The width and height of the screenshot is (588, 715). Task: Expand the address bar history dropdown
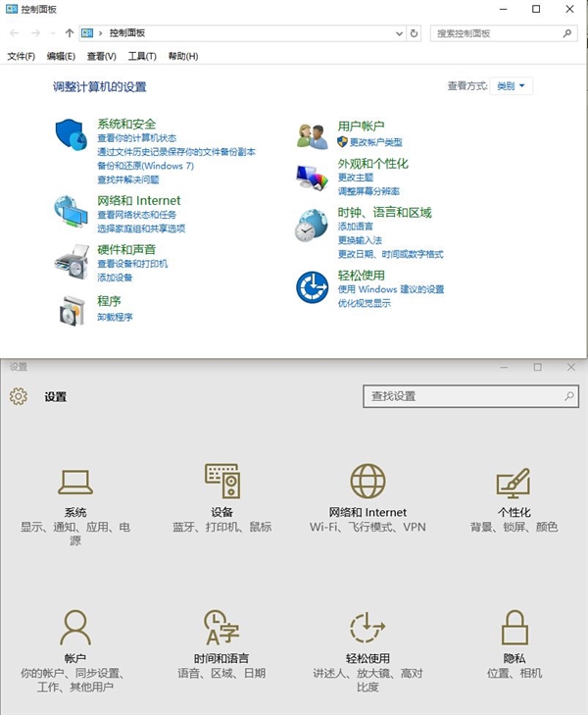point(399,33)
